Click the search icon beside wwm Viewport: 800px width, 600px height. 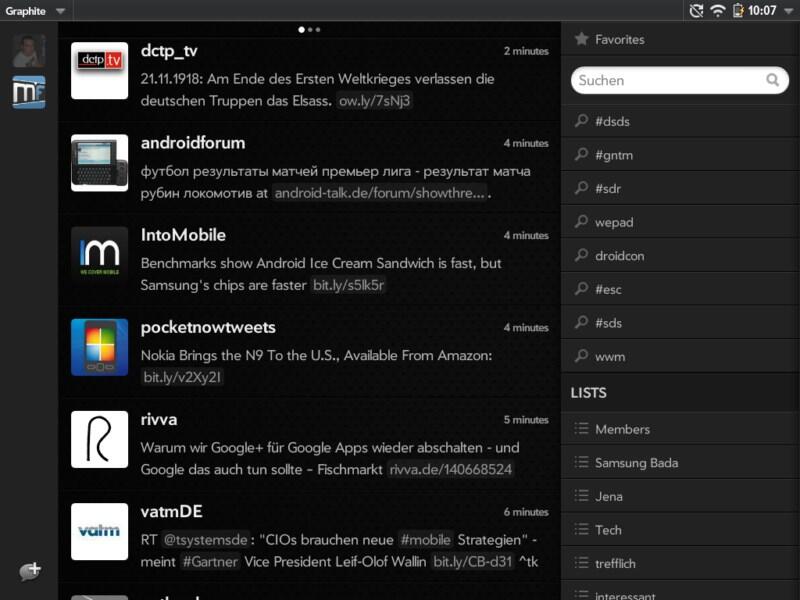tap(581, 356)
